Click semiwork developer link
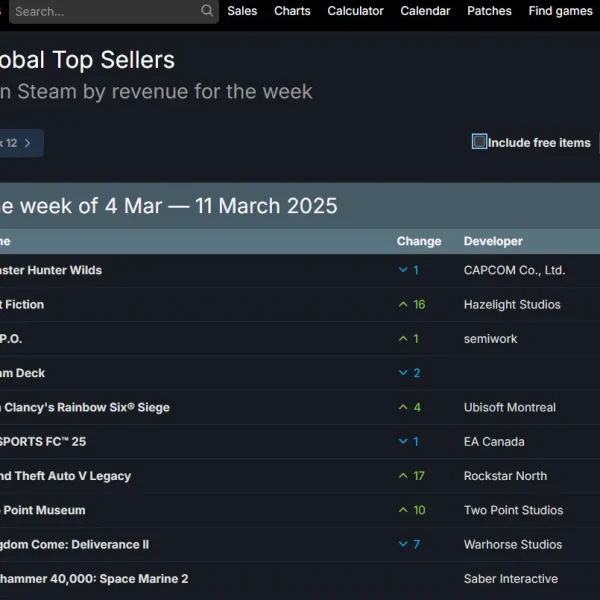This screenshot has width=600, height=600. [x=490, y=339]
